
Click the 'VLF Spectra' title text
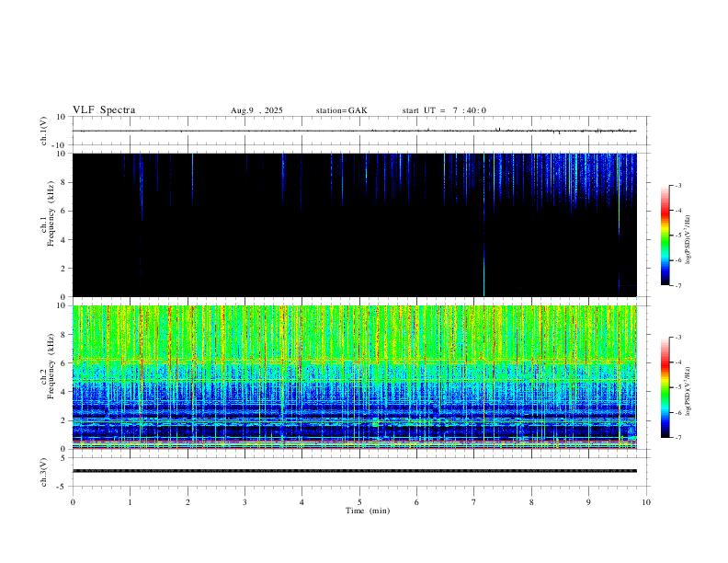point(104,110)
